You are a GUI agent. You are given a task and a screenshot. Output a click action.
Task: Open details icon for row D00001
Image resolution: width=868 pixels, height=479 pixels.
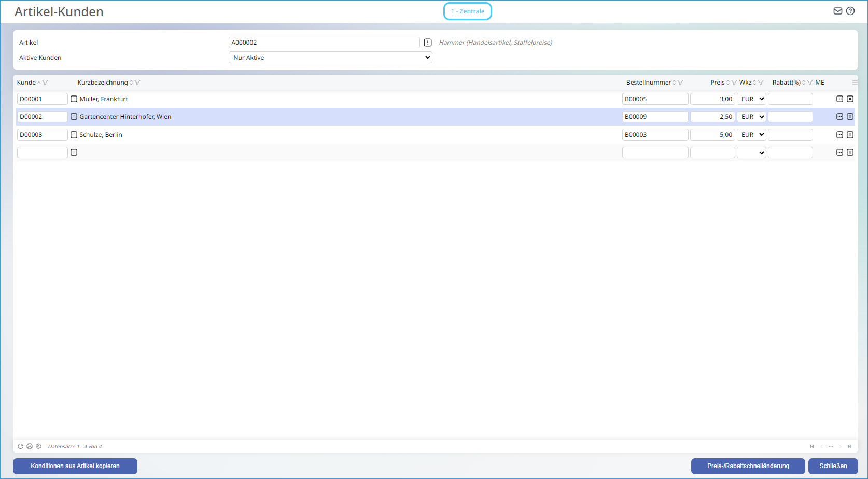point(839,99)
